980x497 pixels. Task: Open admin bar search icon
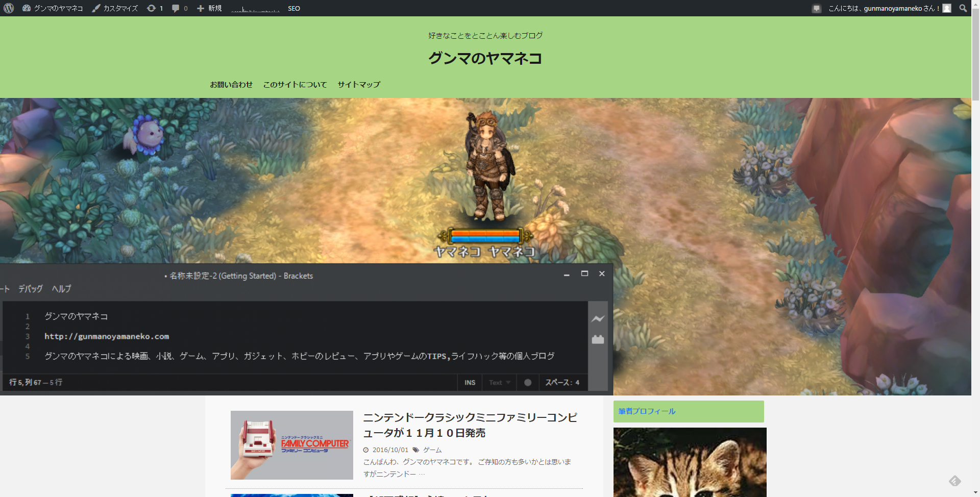pos(963,8)
